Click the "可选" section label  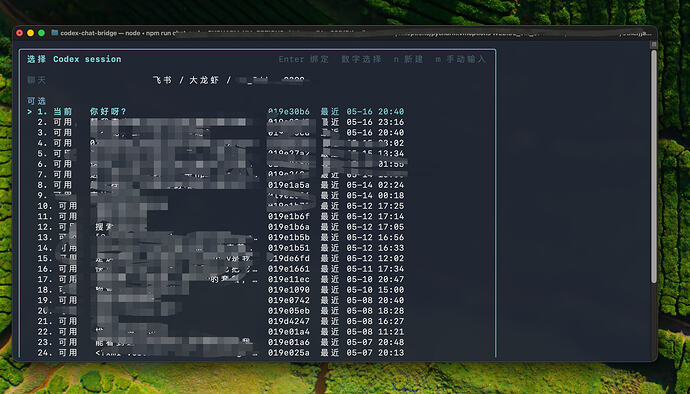coord(37,101)
